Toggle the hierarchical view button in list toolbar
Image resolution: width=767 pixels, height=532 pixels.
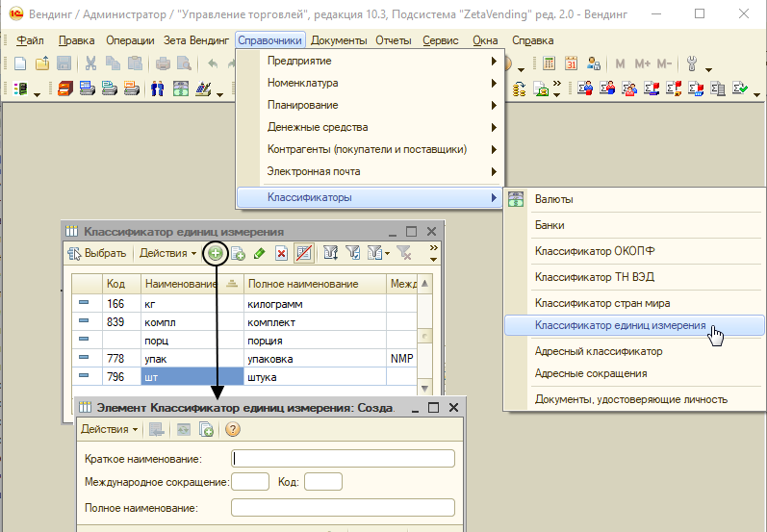304,253
